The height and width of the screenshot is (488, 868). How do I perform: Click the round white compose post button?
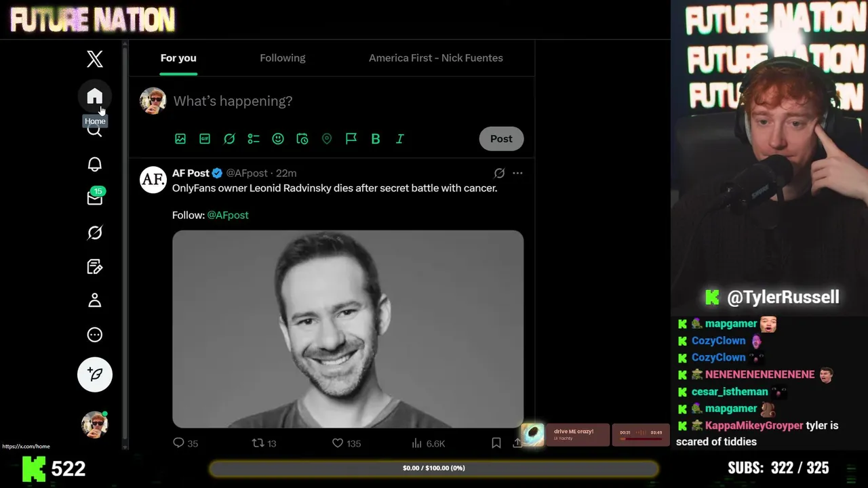click(x=95, y=374)
